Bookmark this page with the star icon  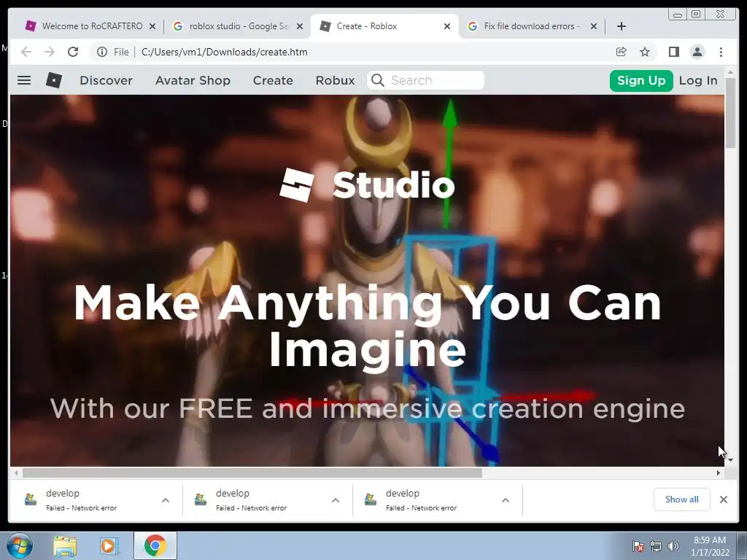click(x=645, y=52)
